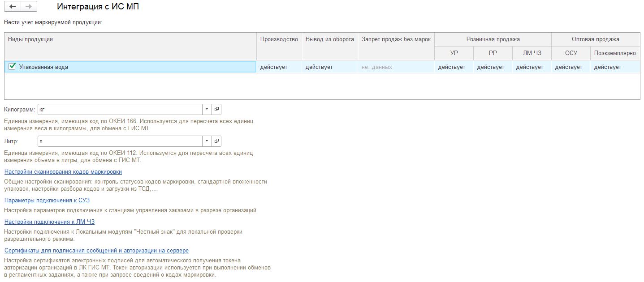Expand the Килограмм dropdown list
This screenshot has height=282, width=644.
coord(207,109)
